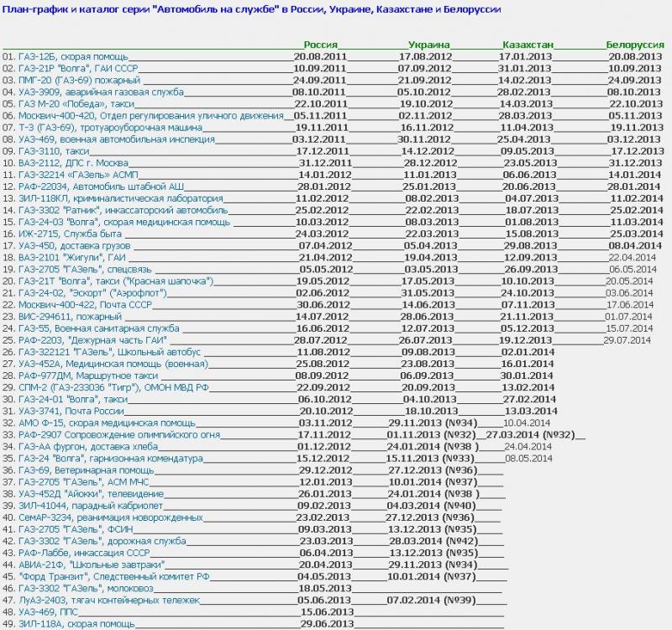This screenshot has height=630, width=672.
Task: Open "Форд Транзит", Следственный комитет РФ link
Action: [x=114, y=576]
